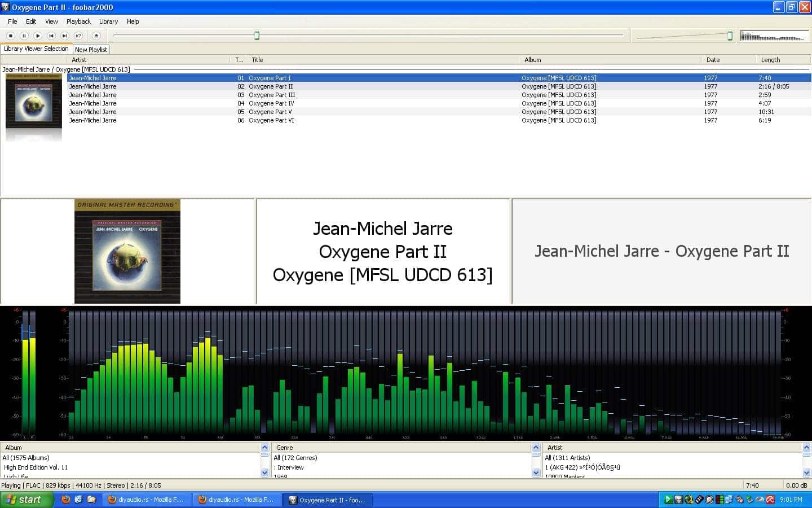Open the File menu

12,21
